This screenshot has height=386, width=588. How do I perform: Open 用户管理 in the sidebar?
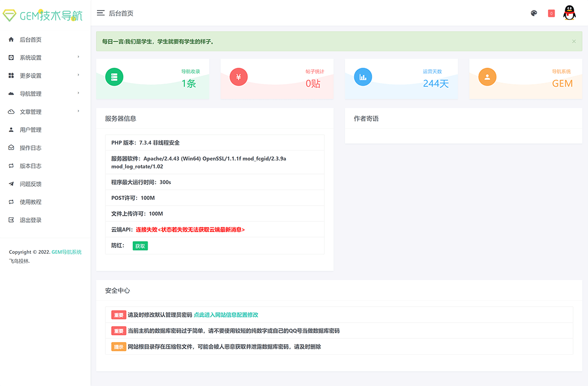point(31,130)
